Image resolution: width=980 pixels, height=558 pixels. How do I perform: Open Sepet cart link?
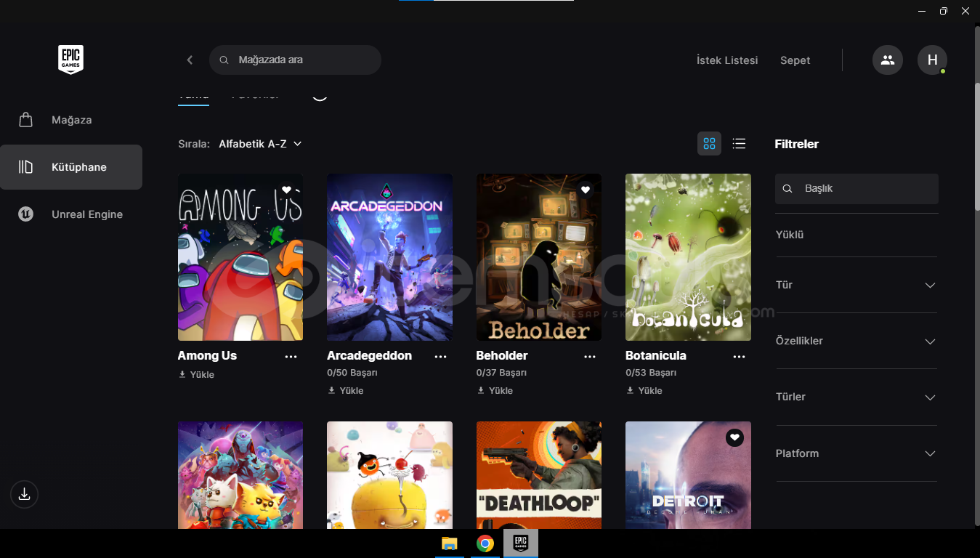click(795, 60)
